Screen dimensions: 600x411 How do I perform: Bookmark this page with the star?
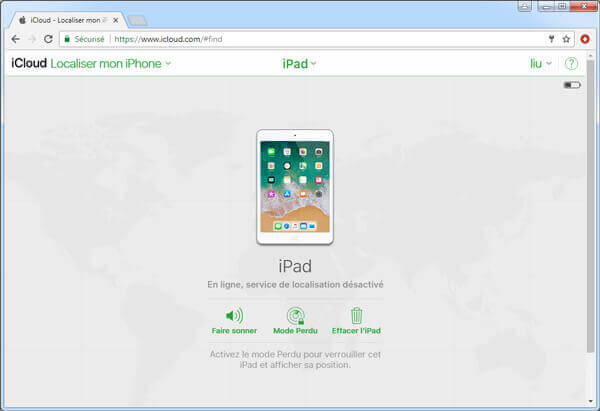coord(566,39)
